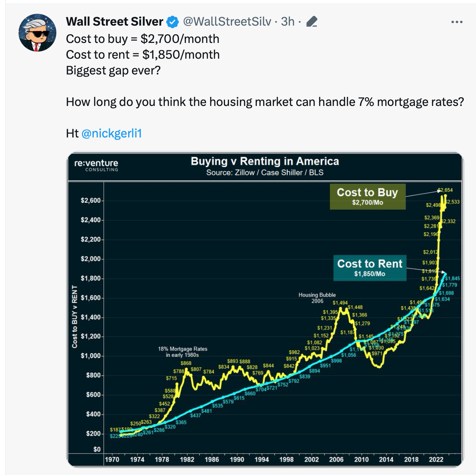Image resolution: width=476 pixels, height=475 pixels.
Task: Click the 18% Mortgage Rates annotation
Action: click(x=182, y=352)
